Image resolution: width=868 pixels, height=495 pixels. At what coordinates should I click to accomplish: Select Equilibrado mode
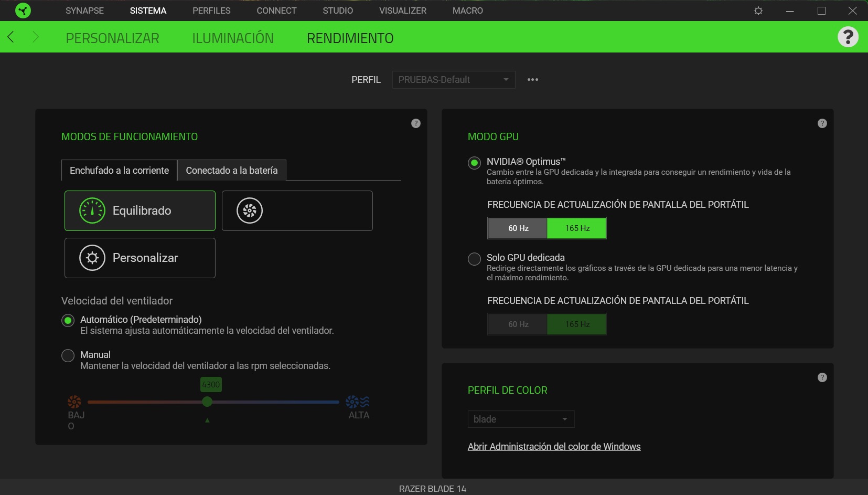(x=140, y=210)
